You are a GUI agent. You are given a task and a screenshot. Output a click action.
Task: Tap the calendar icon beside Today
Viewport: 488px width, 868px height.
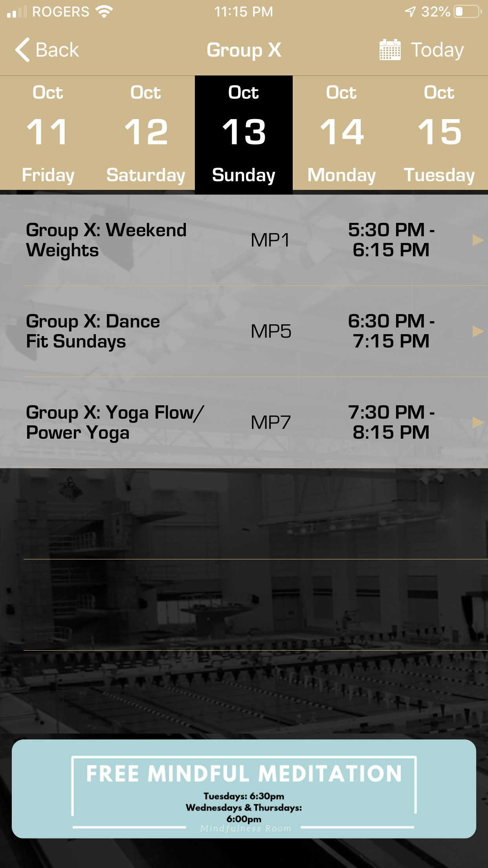pyautogui.click(x=390, y=50)
